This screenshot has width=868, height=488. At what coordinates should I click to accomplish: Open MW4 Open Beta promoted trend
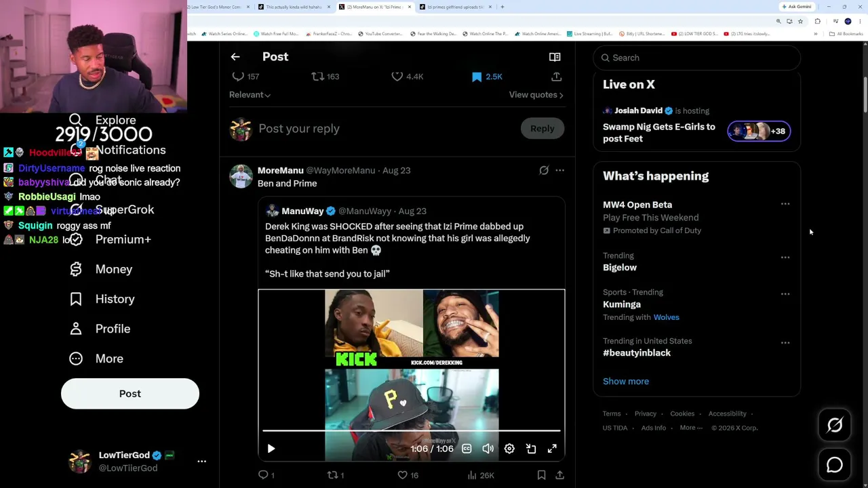tap(637, 205)
